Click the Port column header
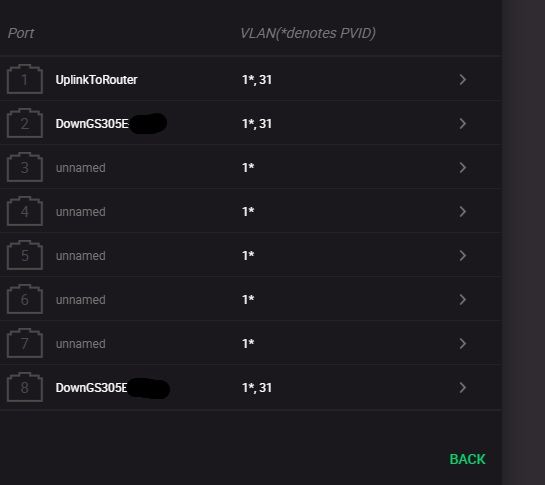545x485 pixels. 21,33
